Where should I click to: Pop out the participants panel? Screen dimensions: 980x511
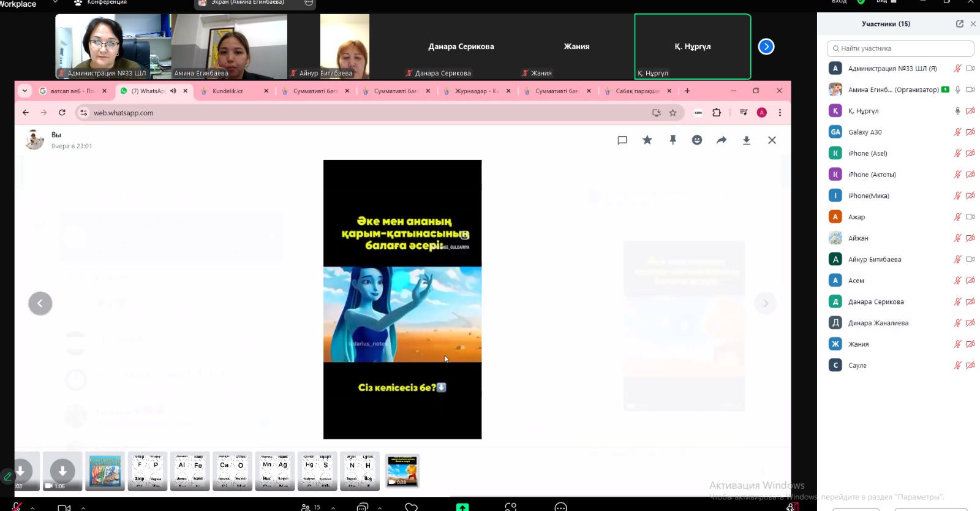(x=959, y=24)
